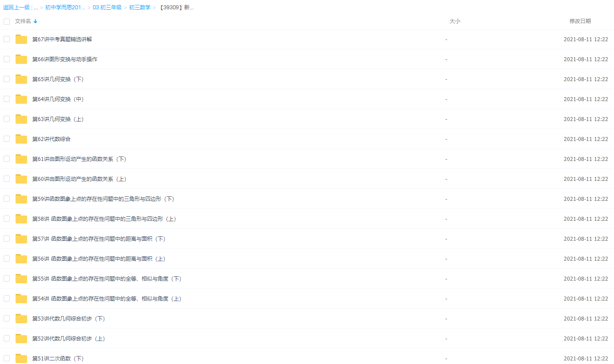This screenshot has height=364, width=614.
Task: Click the 大小 column header
Action: pyautogui.click(x=455, y=21)
